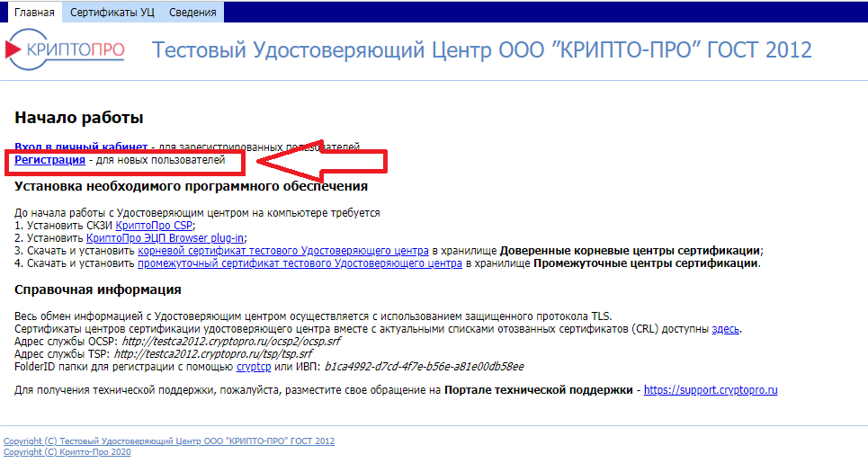The height and width of the screenshot is (463, 868).
Task: Download промежуточный сертификат тестового УЦ link
Action: coord(300,263)
